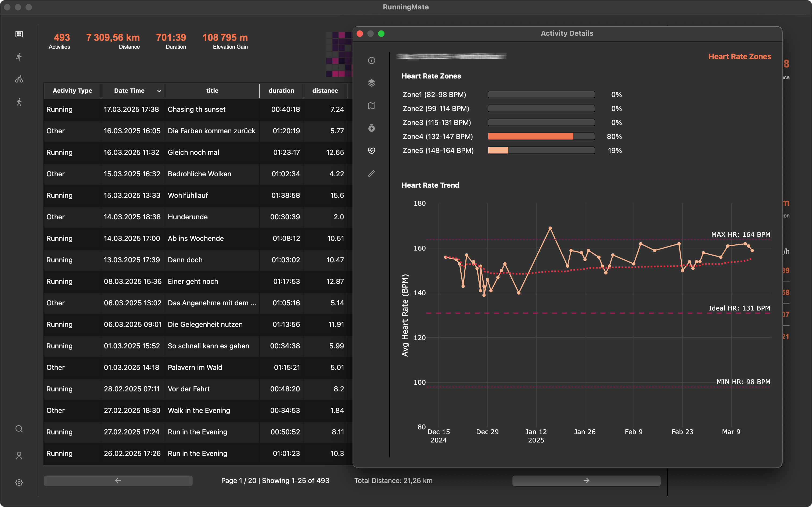Click the Zone4 (132-147 BPM) progress bar
Image resolution: width=812 pixels, height=507 pixels.
tap(541, 137)
